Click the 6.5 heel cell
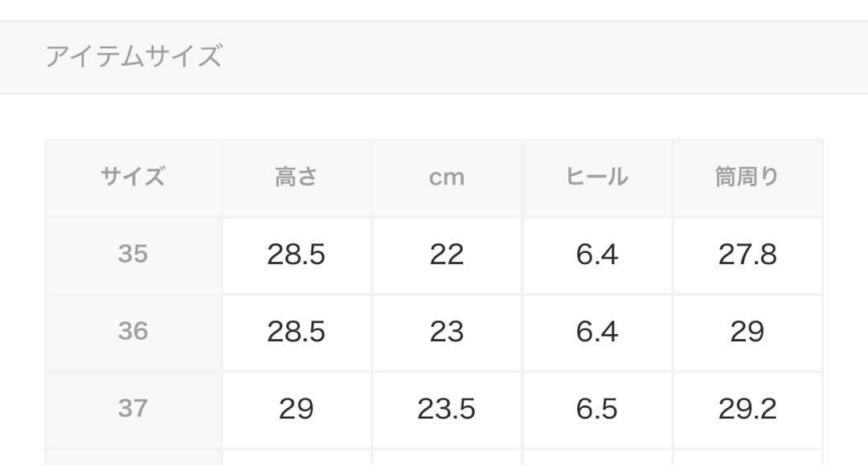This screenshot has width=868, height=465. point(597,410)
